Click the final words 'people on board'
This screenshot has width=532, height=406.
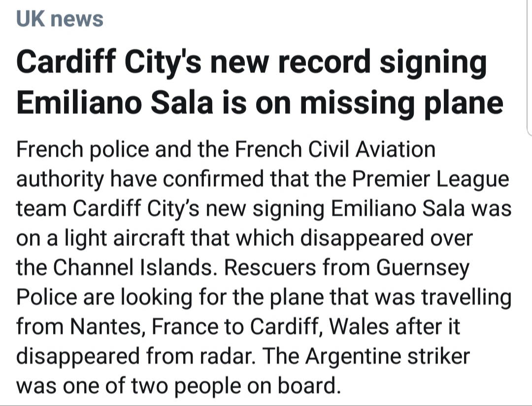pos(257,386)
